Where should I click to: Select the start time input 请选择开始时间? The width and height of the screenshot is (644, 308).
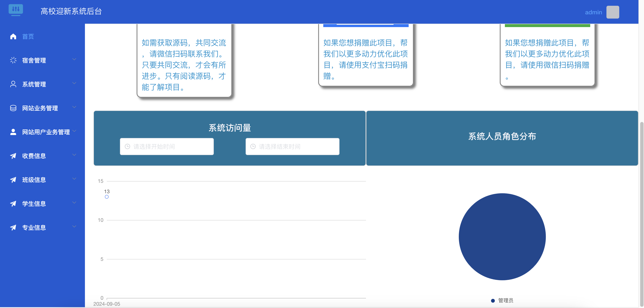167,146
